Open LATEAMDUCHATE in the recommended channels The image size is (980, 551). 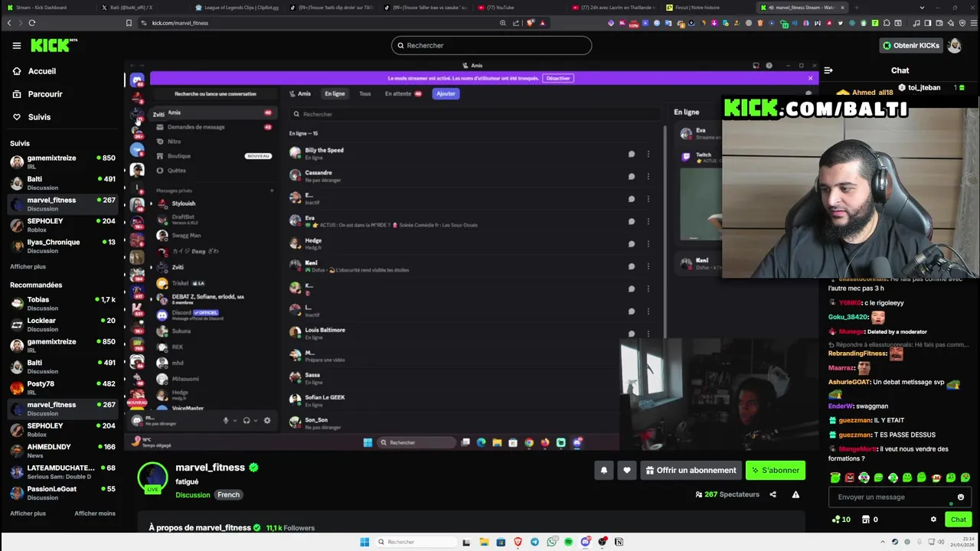coord(62,471)
